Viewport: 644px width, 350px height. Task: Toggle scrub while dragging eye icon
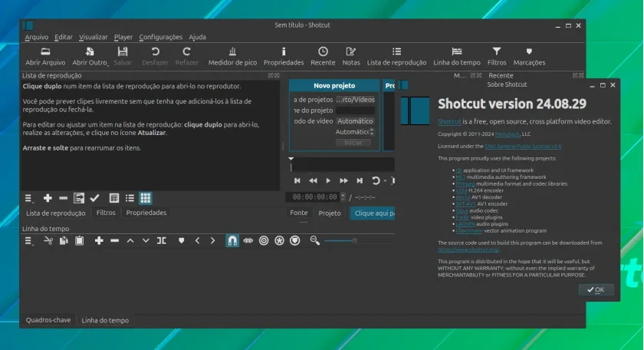click(x=248, y=240)
